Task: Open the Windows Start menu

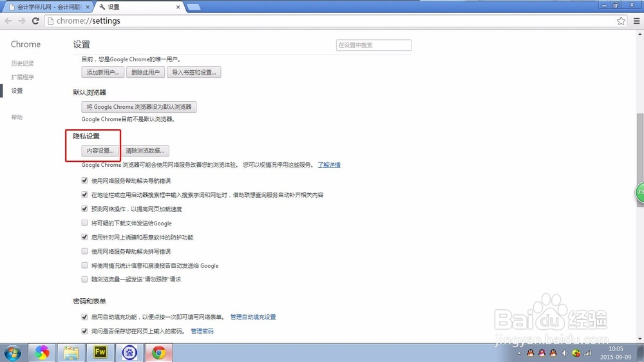Action: 12,353
